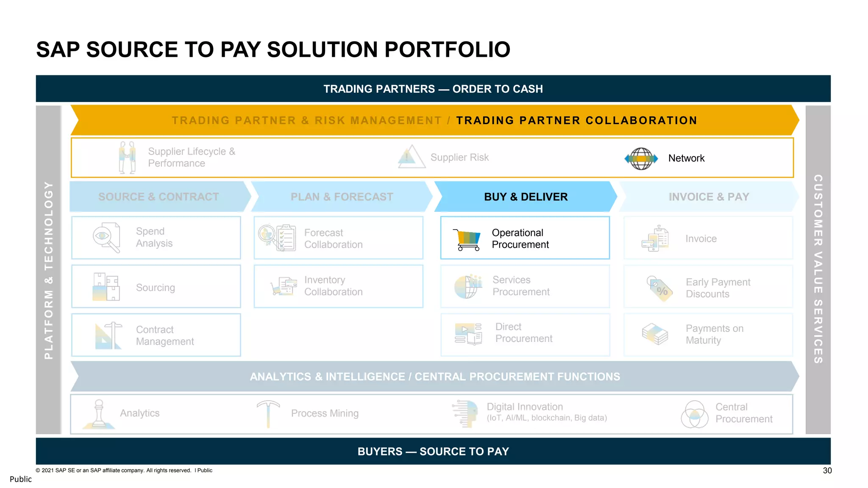868x488 pixels.
Task: Select the Buy & Deliver phase arrow
Action: click(x=526, y=197)
